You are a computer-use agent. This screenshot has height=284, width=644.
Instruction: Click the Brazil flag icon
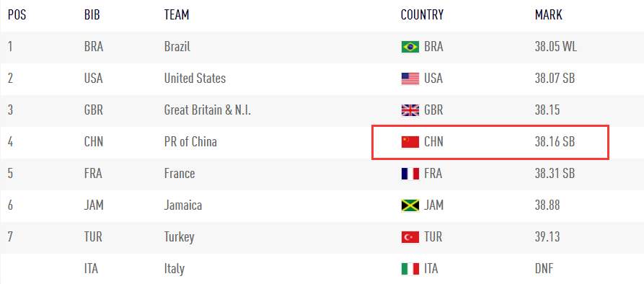pos(410,47)
